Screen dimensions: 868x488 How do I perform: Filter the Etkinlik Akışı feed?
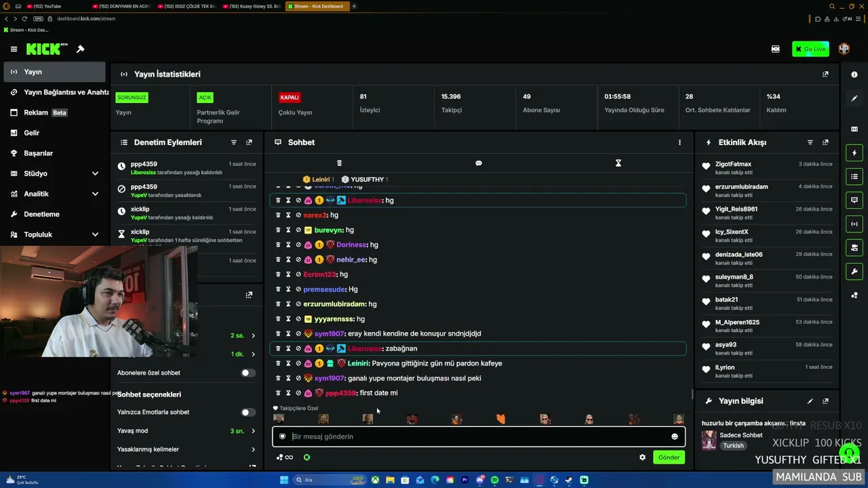[810, 142]
